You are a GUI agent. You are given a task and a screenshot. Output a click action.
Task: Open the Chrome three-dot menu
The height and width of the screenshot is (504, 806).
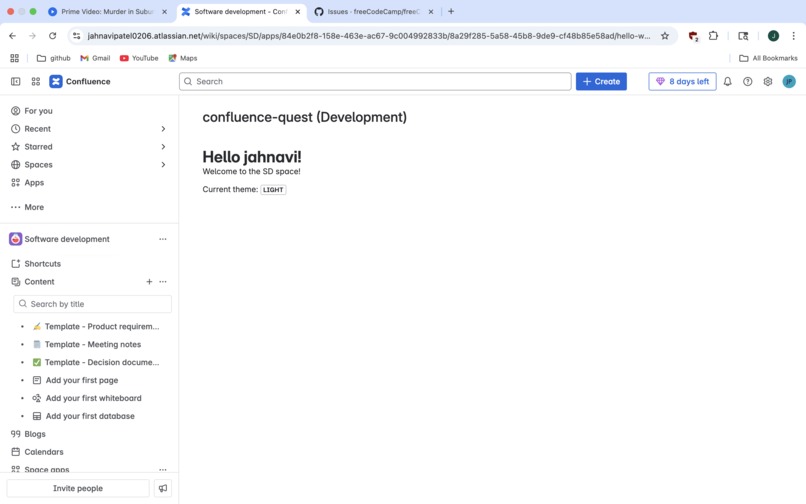tap(793, 35)
